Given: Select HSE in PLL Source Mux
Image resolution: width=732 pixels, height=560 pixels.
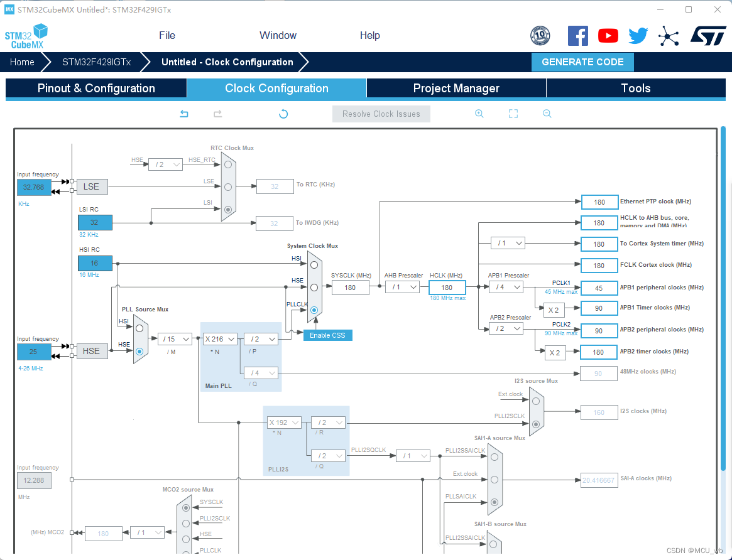Looking at the screenshot, I should (139, 352).
